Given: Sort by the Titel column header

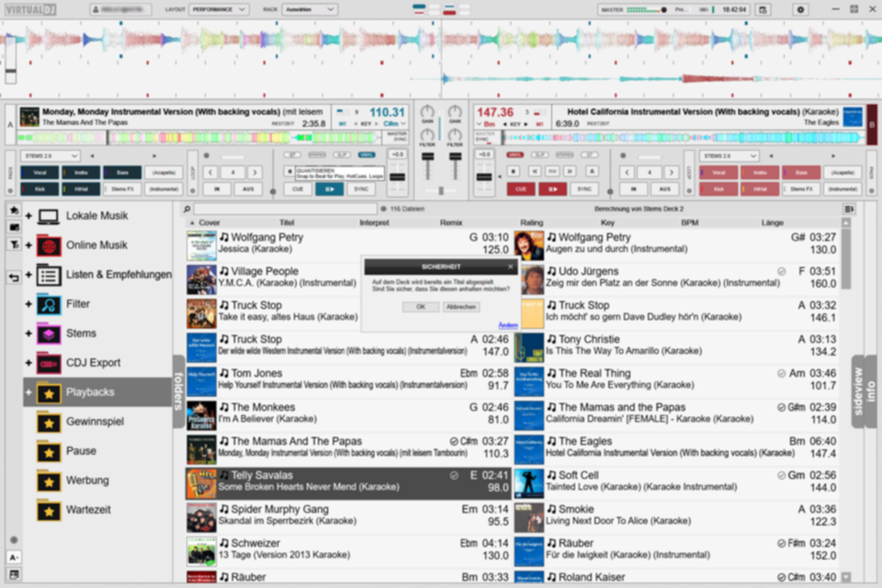Looking at the screenshot, I should [287, 223].
